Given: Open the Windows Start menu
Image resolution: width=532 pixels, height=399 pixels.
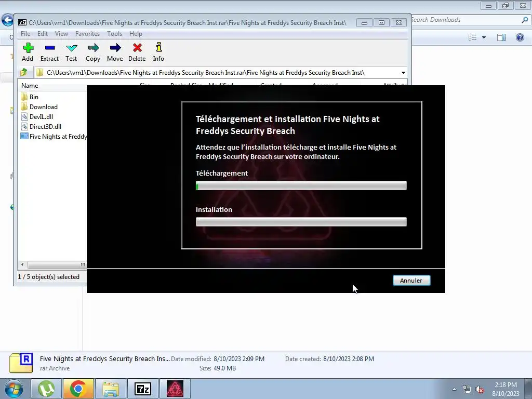Looking at the screenshot, I should (13, 389).
